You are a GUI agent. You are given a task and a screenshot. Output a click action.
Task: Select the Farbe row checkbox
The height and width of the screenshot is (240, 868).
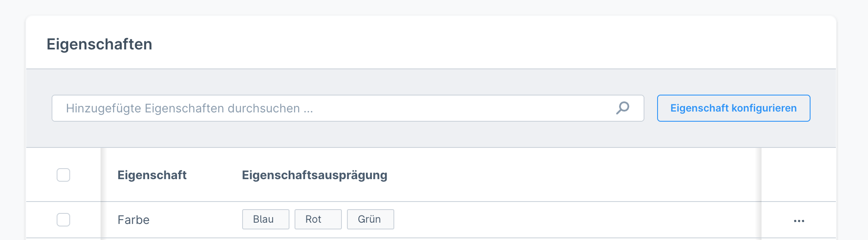[63, 220]
